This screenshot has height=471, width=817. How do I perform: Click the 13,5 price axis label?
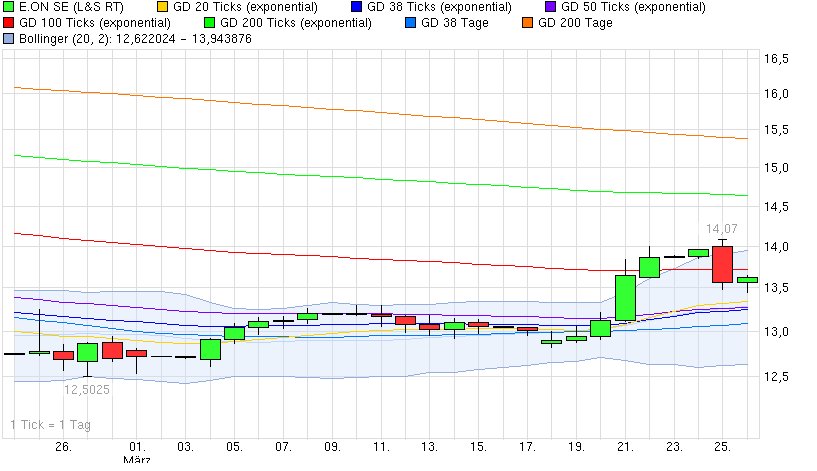click(776, 288)
